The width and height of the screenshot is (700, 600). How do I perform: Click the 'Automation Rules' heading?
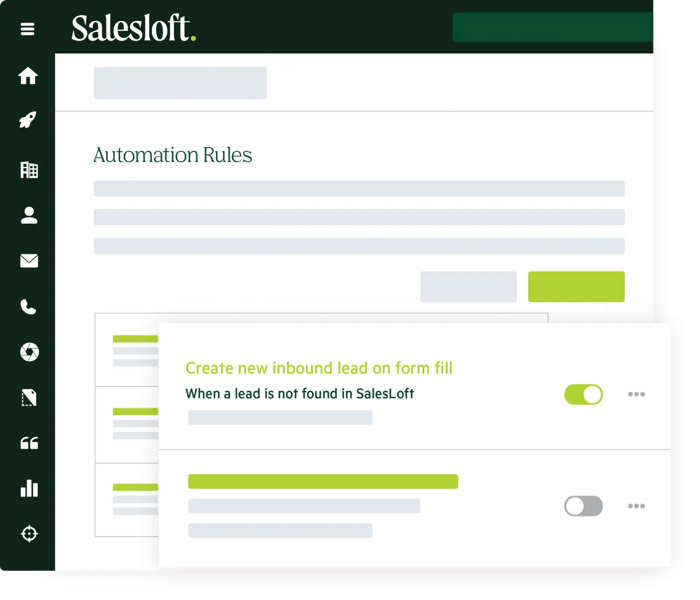coord(173,155)
